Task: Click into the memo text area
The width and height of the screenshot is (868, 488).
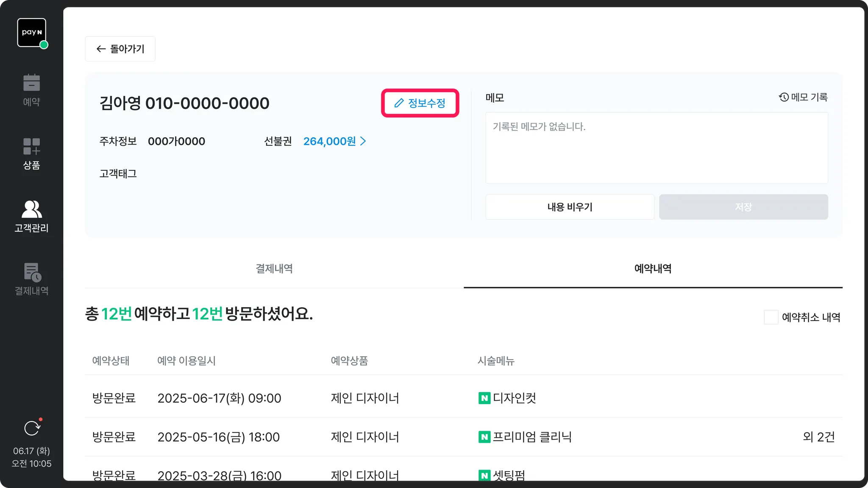Action: pos(656,148)
